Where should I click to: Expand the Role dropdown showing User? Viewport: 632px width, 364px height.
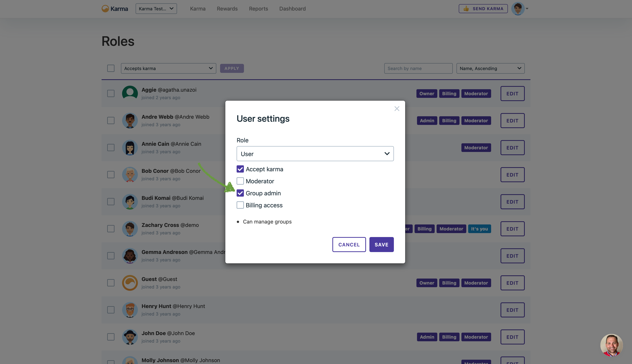(x=315, y=154)
